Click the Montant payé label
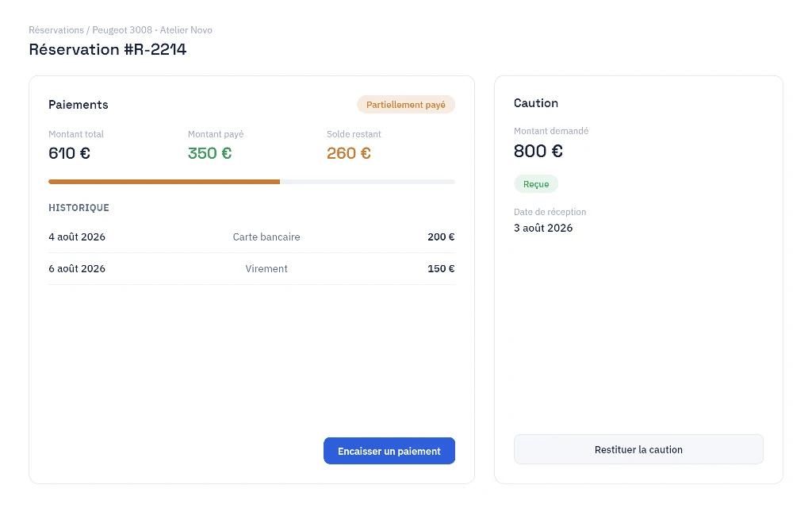 tap(216, 134)
